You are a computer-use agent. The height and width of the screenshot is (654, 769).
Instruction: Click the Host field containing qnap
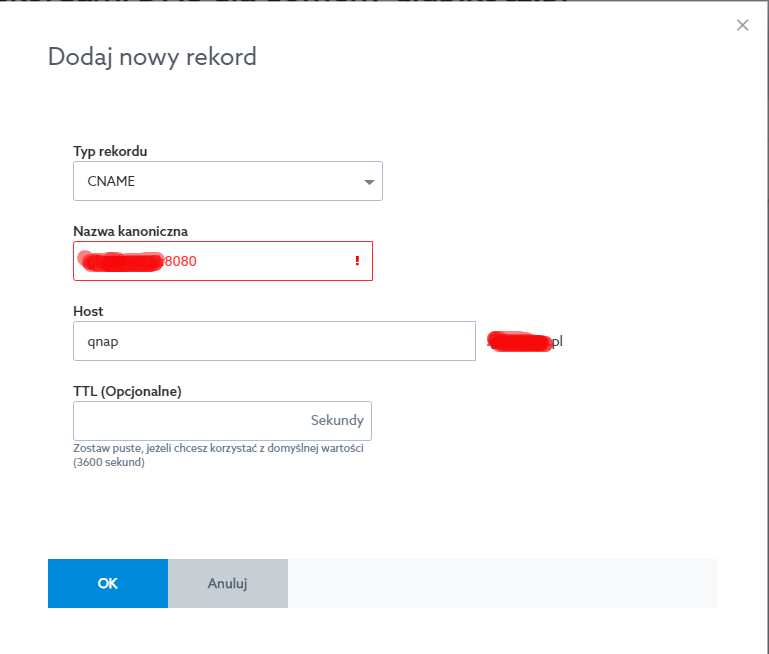(273, 341)
